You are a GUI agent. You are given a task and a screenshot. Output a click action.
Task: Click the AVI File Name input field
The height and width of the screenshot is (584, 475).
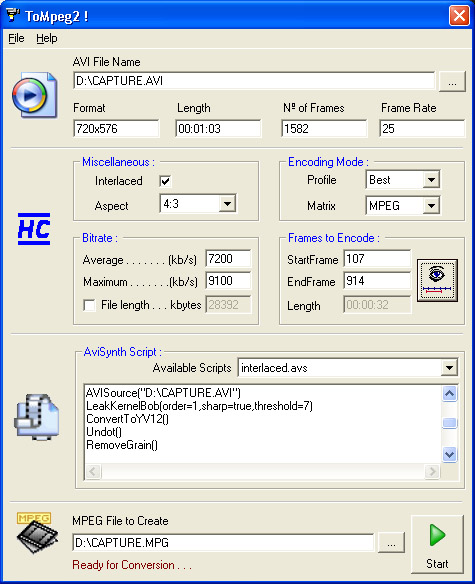[254, 81]
